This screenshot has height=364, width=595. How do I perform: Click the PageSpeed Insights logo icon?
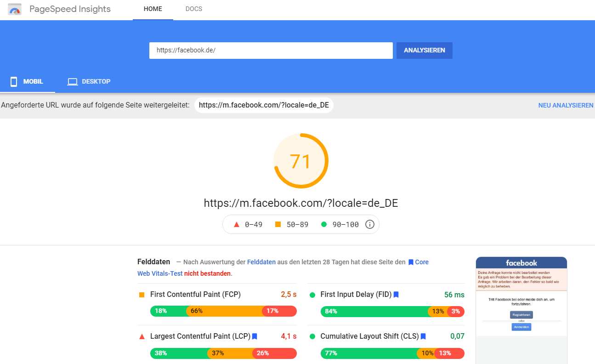[15, 9]
